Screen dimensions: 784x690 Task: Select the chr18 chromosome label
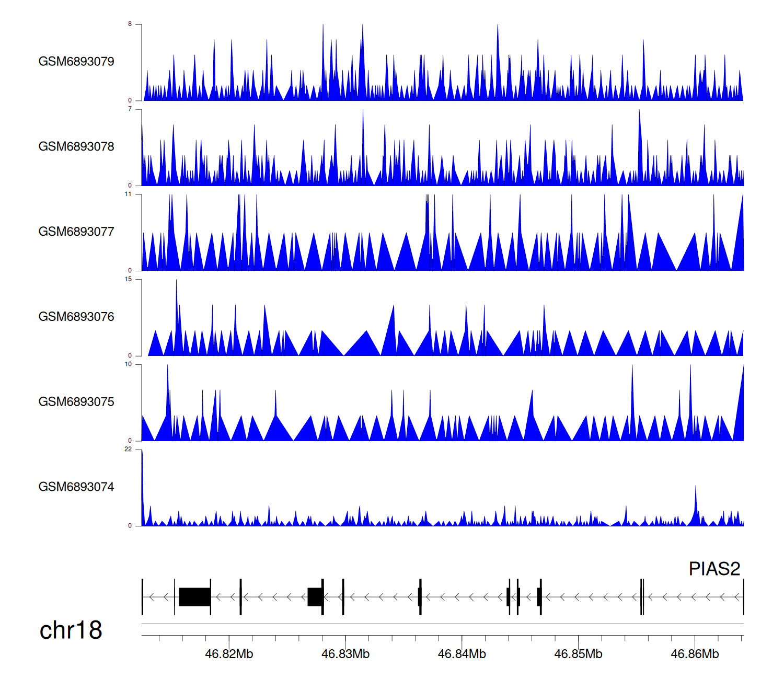(x=71, y=630)
